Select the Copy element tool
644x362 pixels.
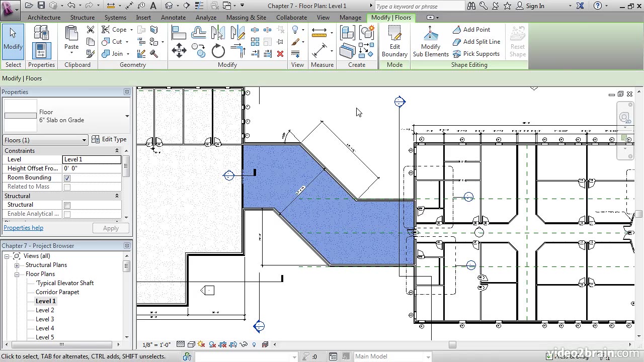click(199, 50)
